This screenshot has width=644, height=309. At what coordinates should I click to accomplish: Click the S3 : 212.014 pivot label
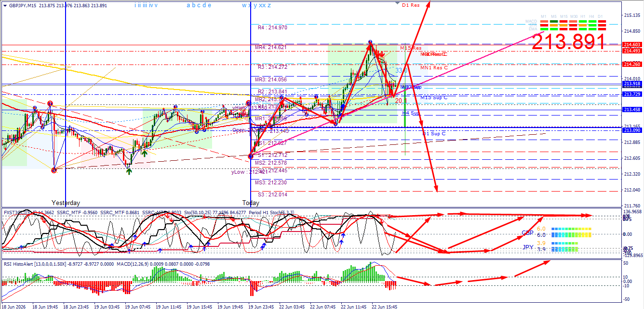tap(272, 194)
